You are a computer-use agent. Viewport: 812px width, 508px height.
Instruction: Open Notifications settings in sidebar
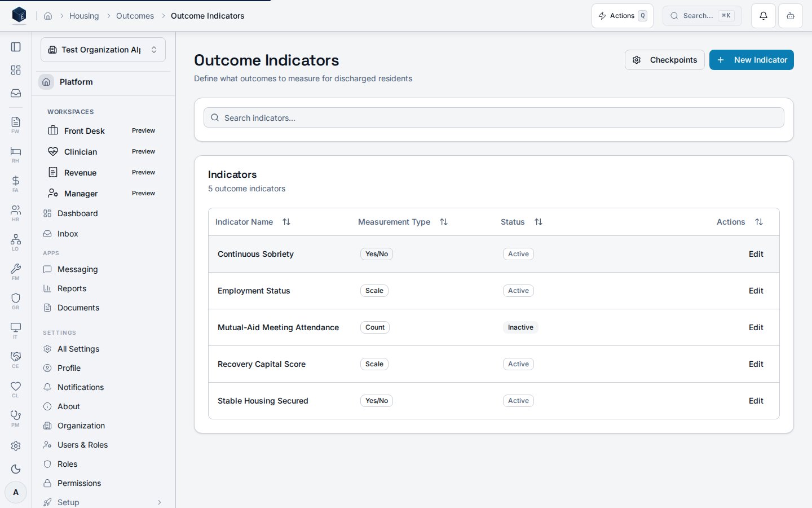point(103,387)
